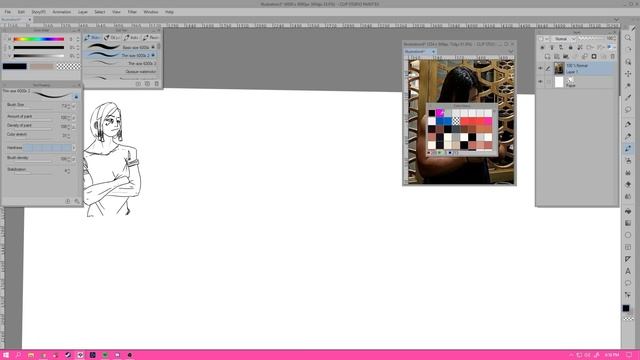Select the Operation object tool

tap(628, 62)
